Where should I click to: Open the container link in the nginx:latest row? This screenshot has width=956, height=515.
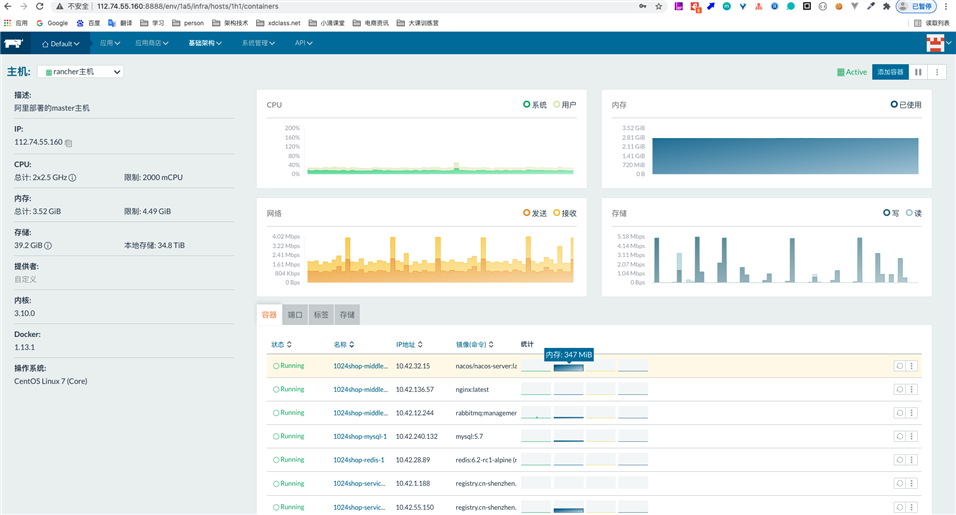click(x=360, y=389)
